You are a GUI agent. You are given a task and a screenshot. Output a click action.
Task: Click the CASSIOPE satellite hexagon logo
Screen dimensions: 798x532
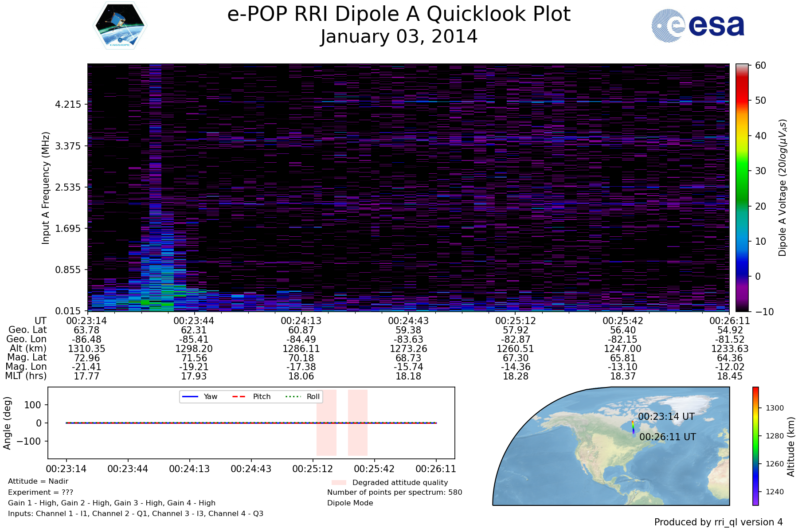coord(120,26)
